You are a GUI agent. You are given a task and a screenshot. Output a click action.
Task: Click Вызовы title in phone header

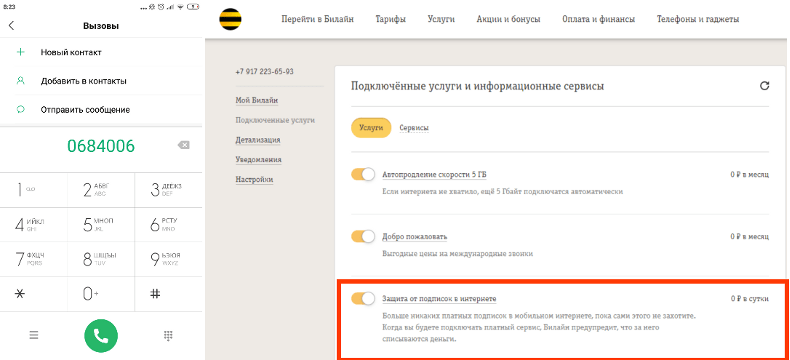[101, 26]
